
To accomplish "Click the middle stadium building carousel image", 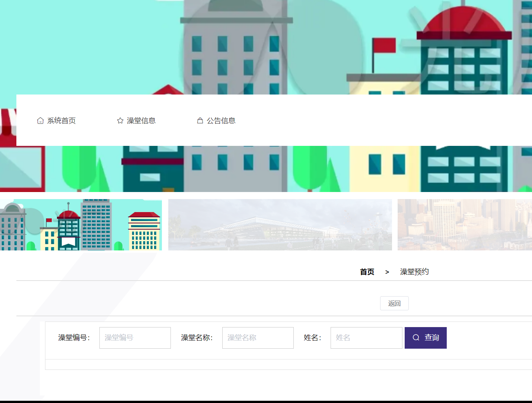I will point(280,224).
